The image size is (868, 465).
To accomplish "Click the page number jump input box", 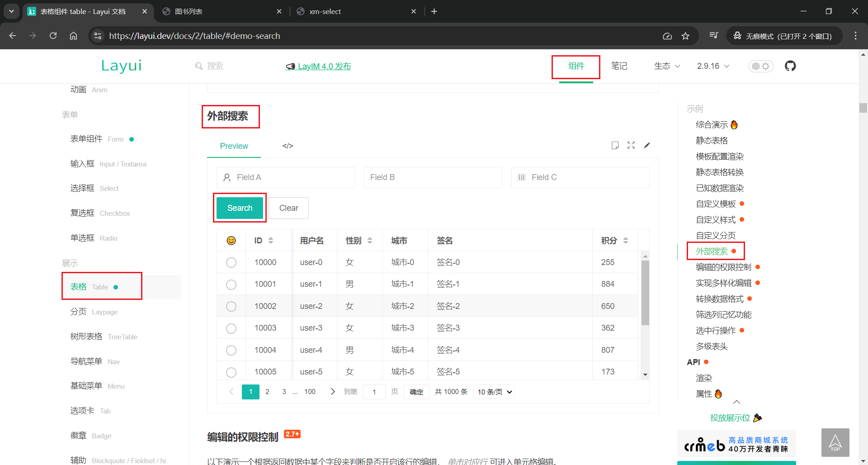I will point(374,392).
